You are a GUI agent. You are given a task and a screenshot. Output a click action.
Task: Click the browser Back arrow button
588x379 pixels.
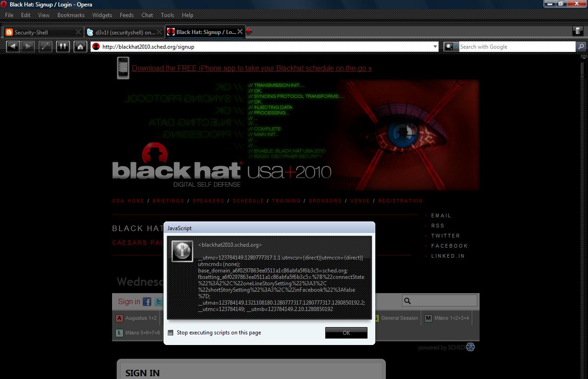click(13, 46)
